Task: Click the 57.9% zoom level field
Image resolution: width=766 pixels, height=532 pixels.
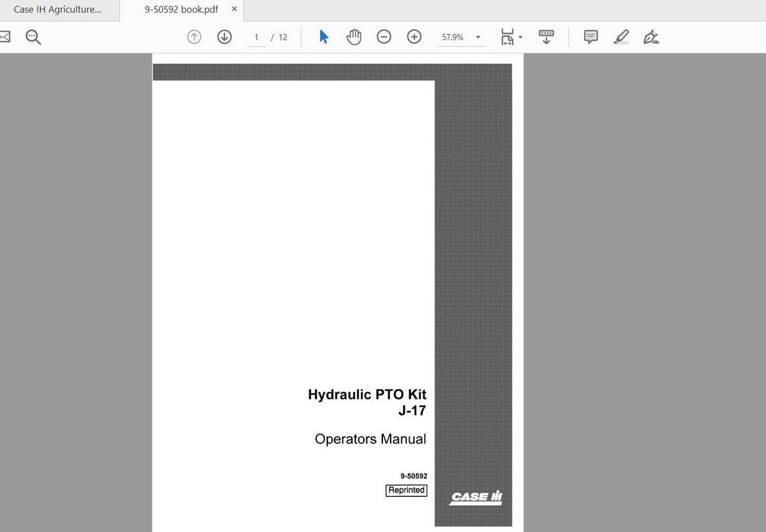Action: coord(453,38)
